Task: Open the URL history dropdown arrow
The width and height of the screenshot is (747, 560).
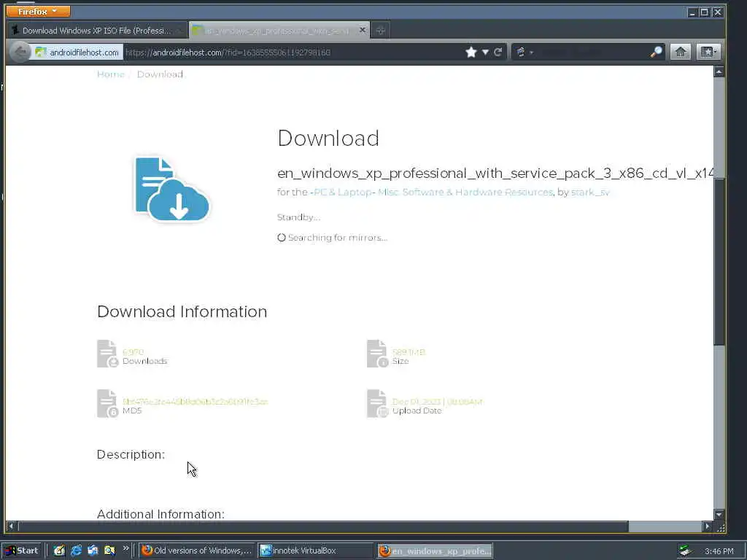Action: click(485, 52)
